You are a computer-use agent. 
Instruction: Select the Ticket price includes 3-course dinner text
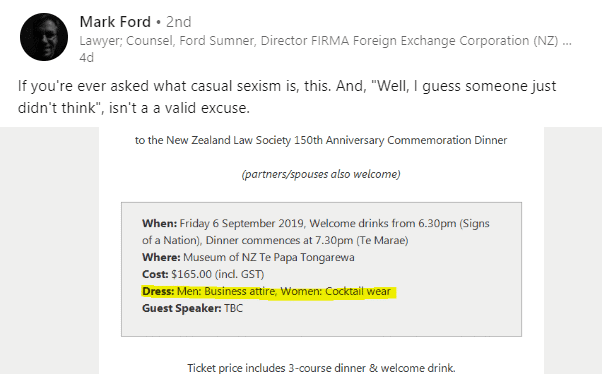(x=321, y=368)
